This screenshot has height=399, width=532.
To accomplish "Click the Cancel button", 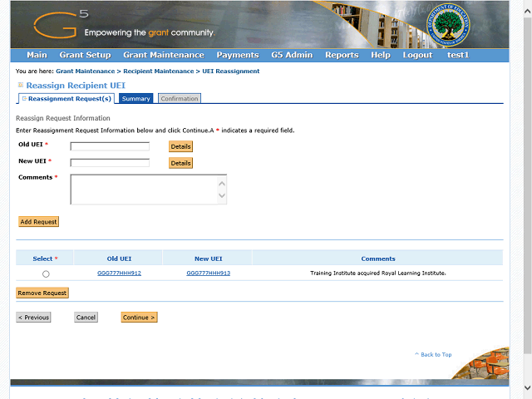I will tap(86, 318).
